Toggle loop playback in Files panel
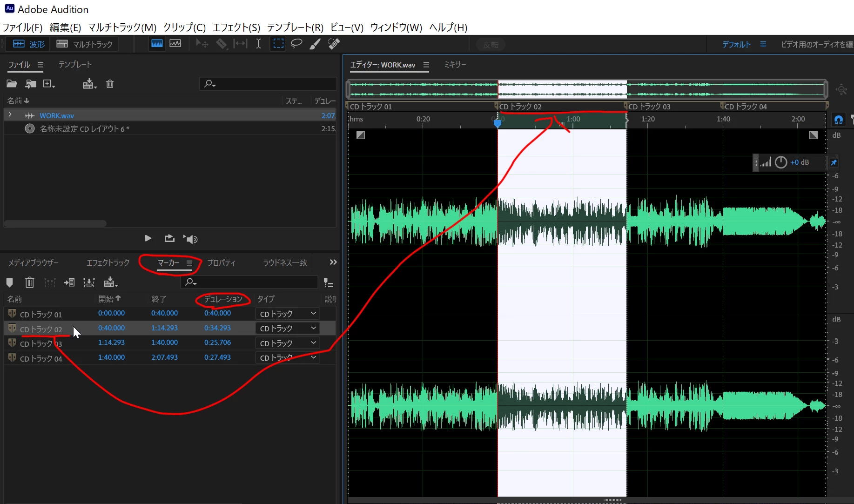 pyautogui.click(x=169, y=239)
